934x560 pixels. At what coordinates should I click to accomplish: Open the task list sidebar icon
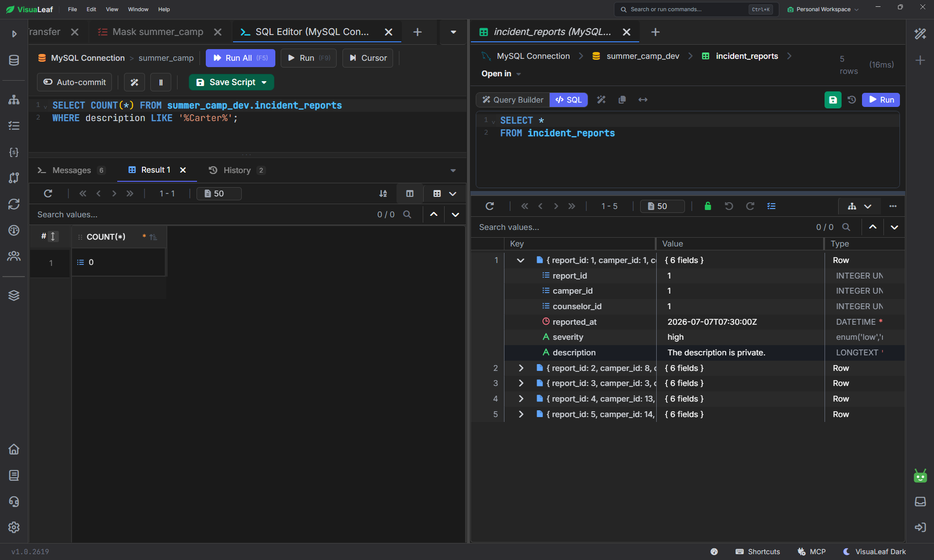[14, 126]
